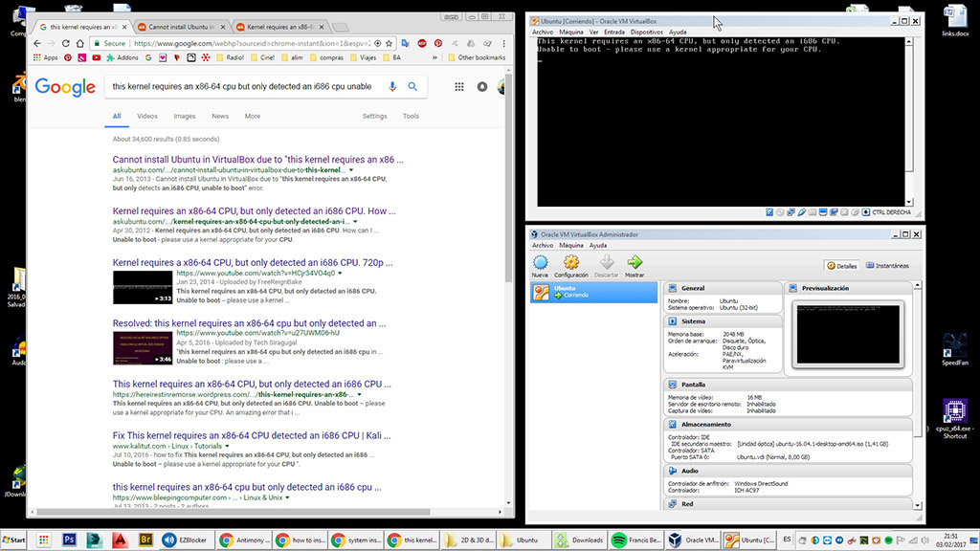The height and width of the screenshot is (551, 980).
Task: Click the Previsualización VM preview thumbnail
Action: click(x=848, y=334)
